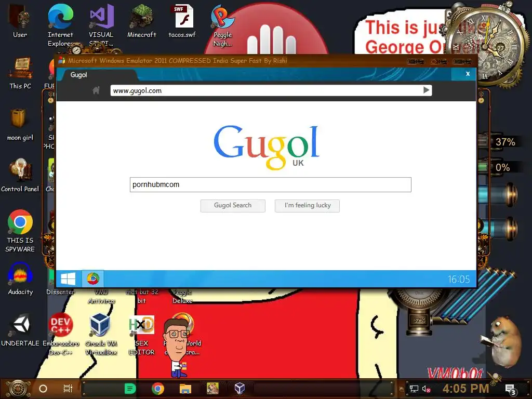Click the Gugol UK logo
Viewport: 532px width, 399px height.
coord(267,147)
